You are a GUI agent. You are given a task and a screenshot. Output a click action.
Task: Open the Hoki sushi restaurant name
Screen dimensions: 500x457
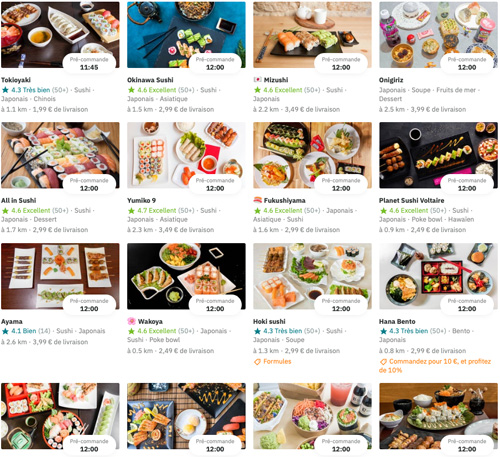tap(269, 321)
